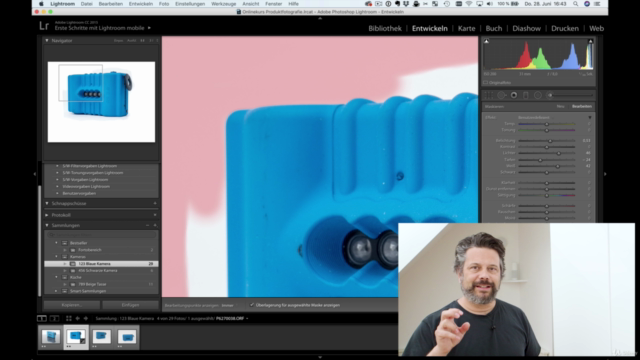Click the Tiefen slider
The height and width of the screenshot is (360, 640).
click(x=547, y=160)
